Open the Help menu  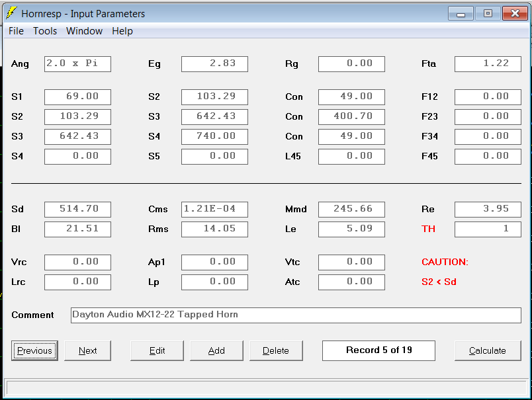pos(122,31)
